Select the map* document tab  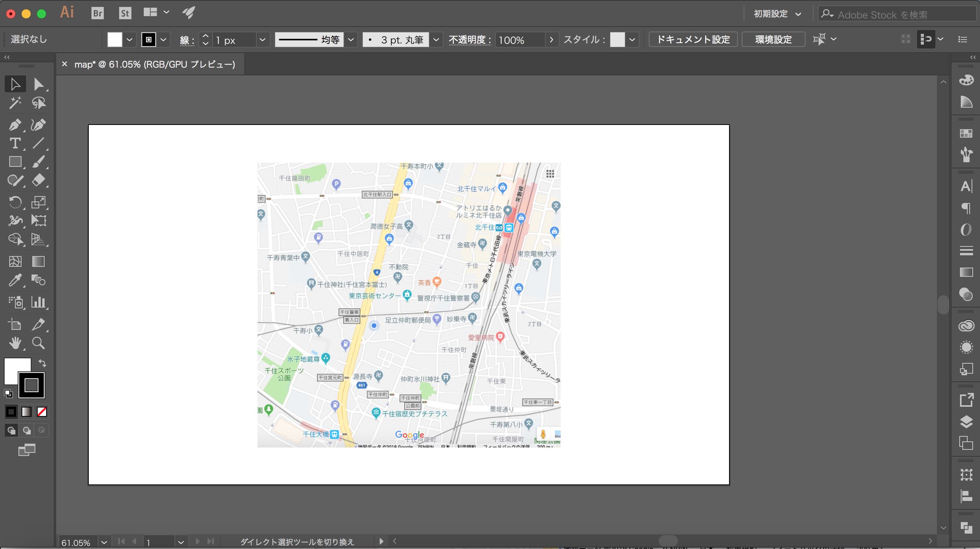point(154,64)
